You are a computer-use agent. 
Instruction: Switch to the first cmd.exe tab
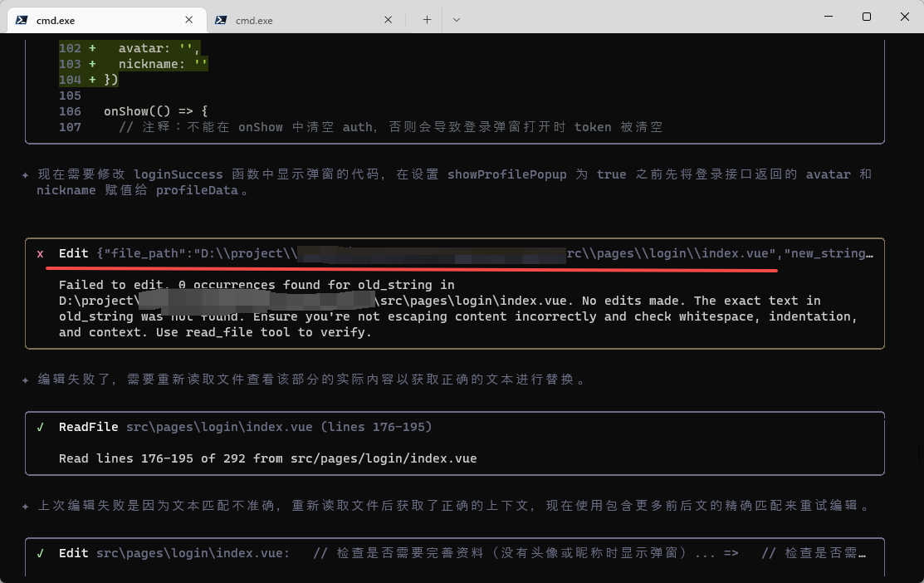(x=106, y=20)
